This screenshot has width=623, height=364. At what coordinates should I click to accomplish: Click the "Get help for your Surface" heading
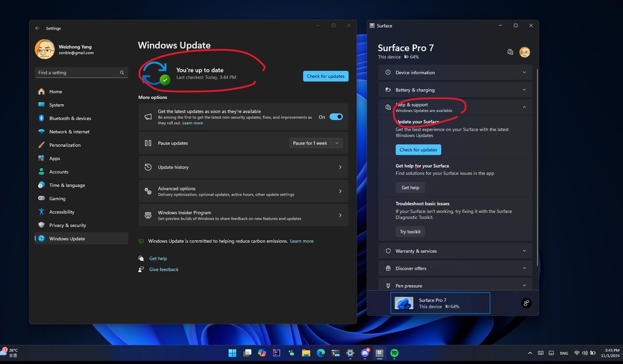(422, 166)
